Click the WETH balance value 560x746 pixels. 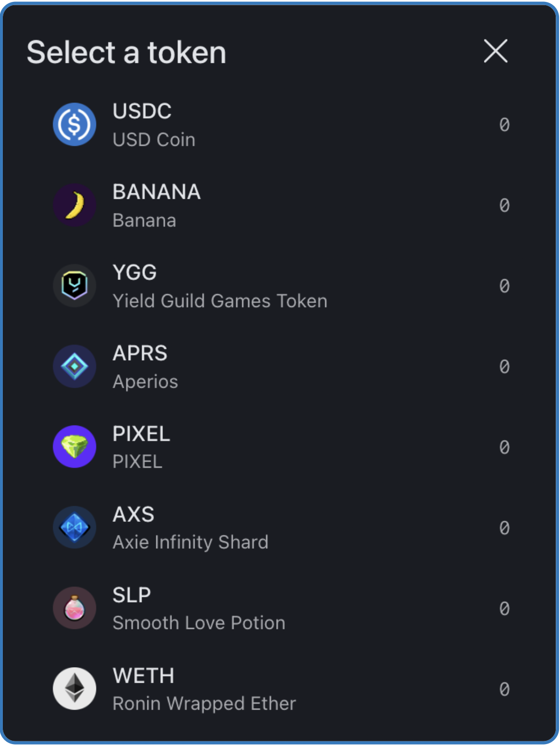tap(504, 689)
